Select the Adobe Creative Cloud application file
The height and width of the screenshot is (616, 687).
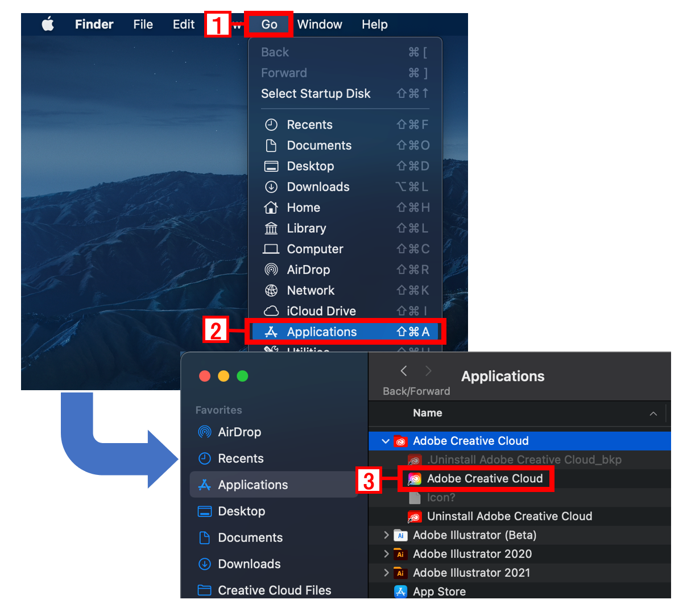(485, 478)
